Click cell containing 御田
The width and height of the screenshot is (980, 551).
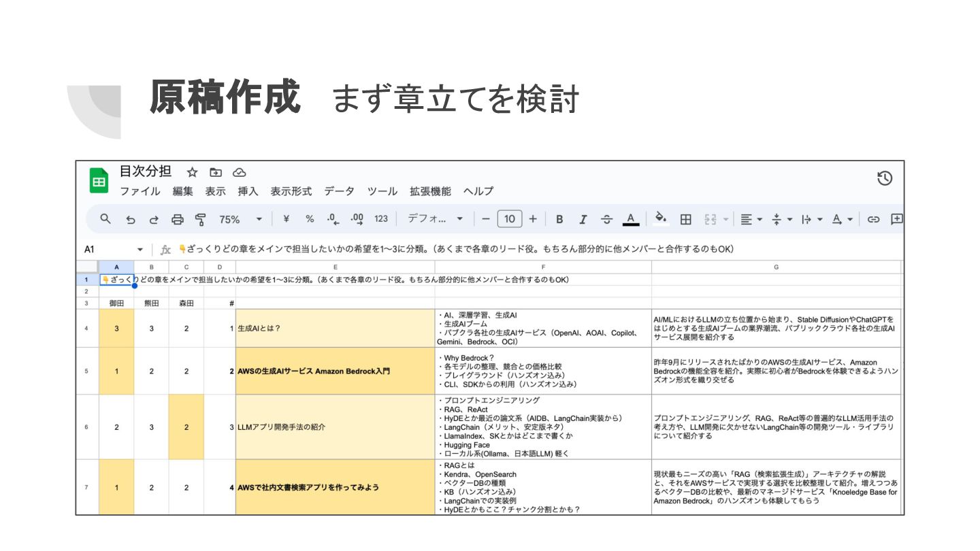[x=116, y=303]
